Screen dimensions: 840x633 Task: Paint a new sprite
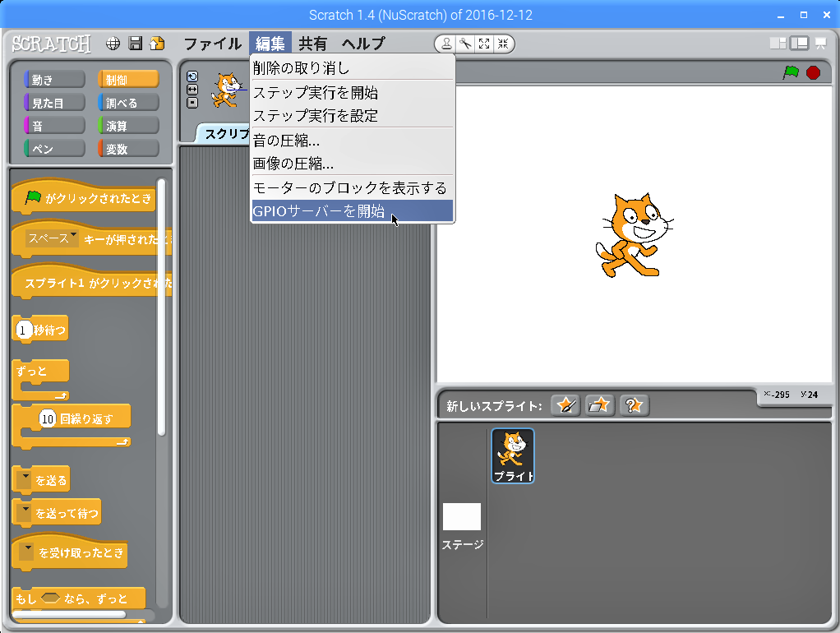pos(565,405)
